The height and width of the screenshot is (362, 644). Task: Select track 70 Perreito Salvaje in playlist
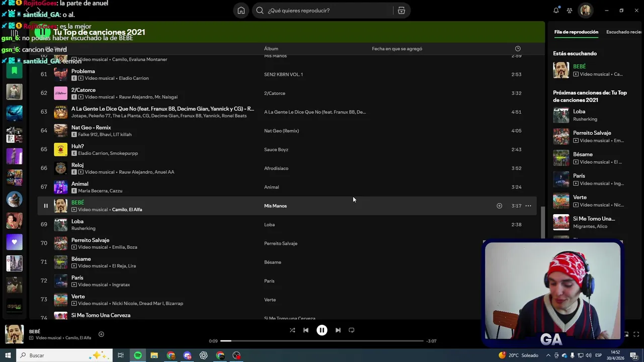[x=90, y=240]
